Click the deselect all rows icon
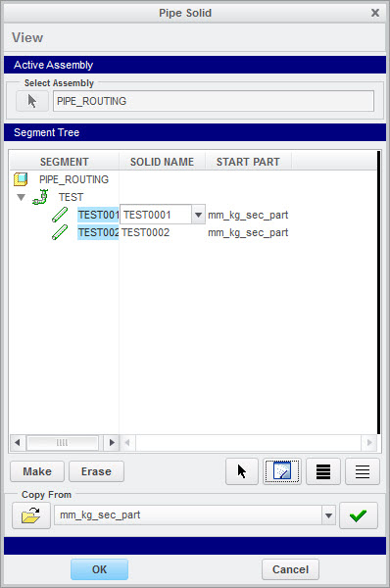The width and height of the screenshot is (390, 588). click(x=363, y=471)
